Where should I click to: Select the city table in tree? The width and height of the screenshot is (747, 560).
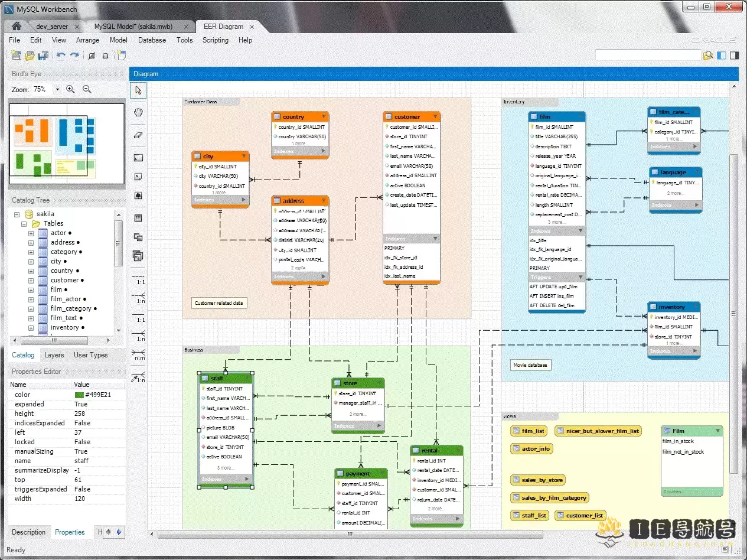click(56, 262)
